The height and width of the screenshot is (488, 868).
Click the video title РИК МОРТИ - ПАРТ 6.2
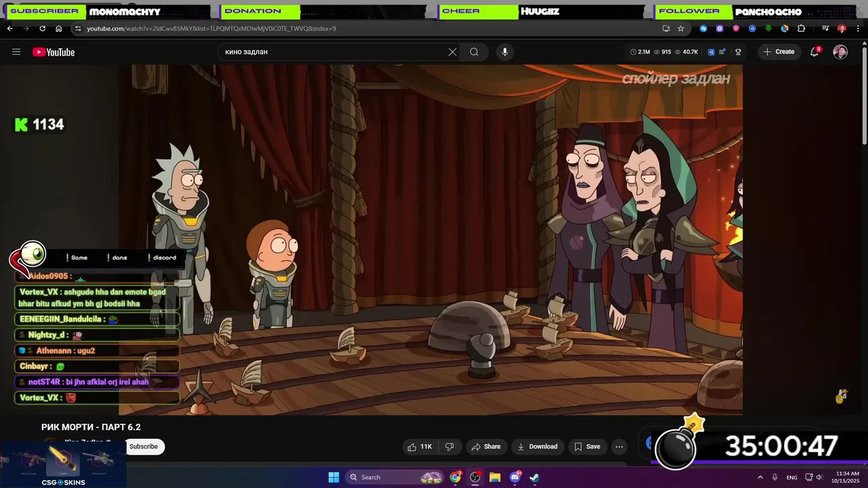(x=91, y=427)
